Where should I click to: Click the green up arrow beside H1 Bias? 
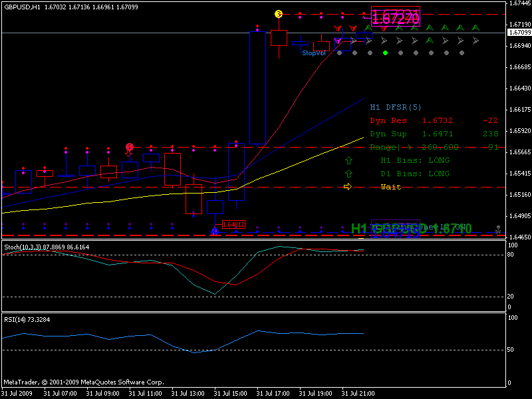pos(348,161)
